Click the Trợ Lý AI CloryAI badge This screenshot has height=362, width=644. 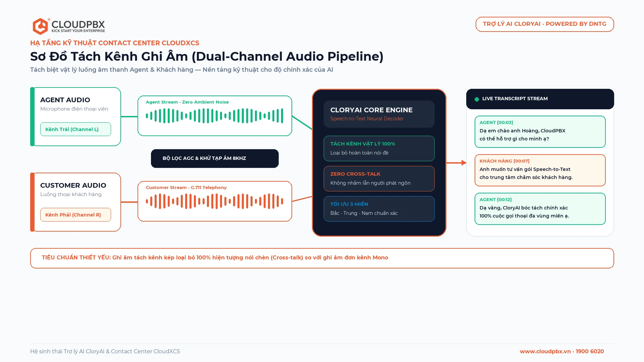click(x=545, y=24)
